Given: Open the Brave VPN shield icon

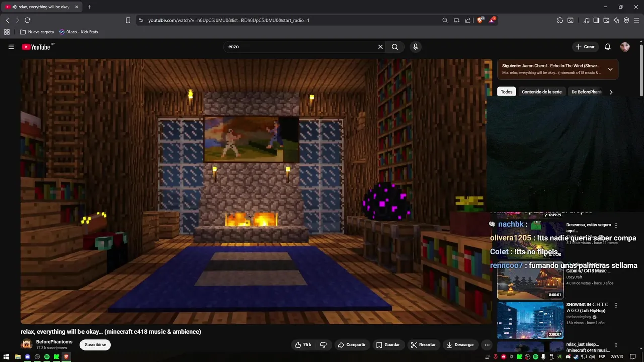Looking at the screenshot, I should (x=626, y=20).
